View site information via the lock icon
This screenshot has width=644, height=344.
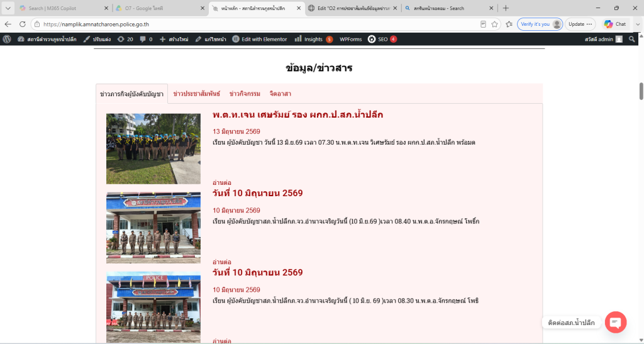37,25
